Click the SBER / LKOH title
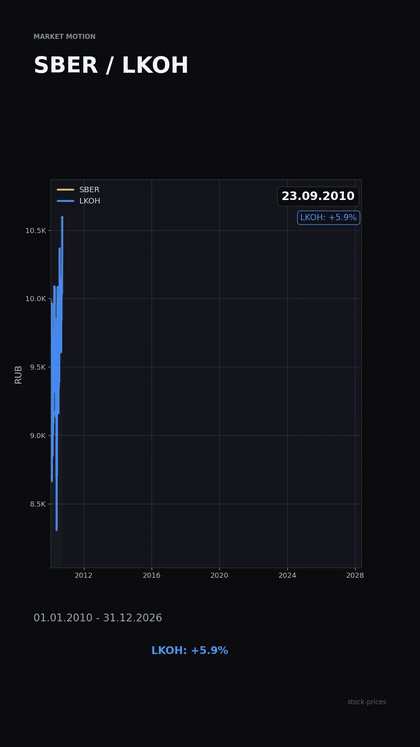The image size is (420, 747). 110,65
